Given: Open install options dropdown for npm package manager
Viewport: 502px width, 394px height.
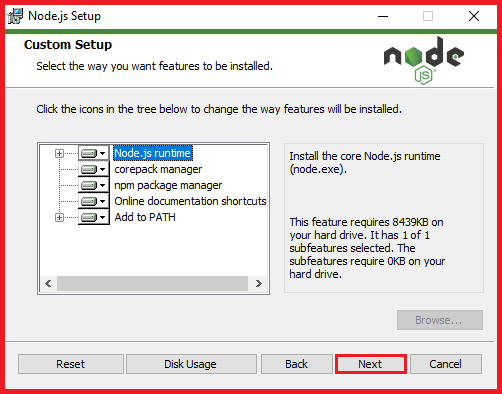Looking at the screenshot, I should coord(103,185).
